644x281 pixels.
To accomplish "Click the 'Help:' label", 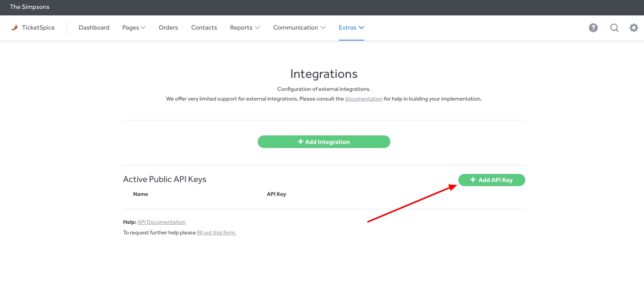I will 130,222.
